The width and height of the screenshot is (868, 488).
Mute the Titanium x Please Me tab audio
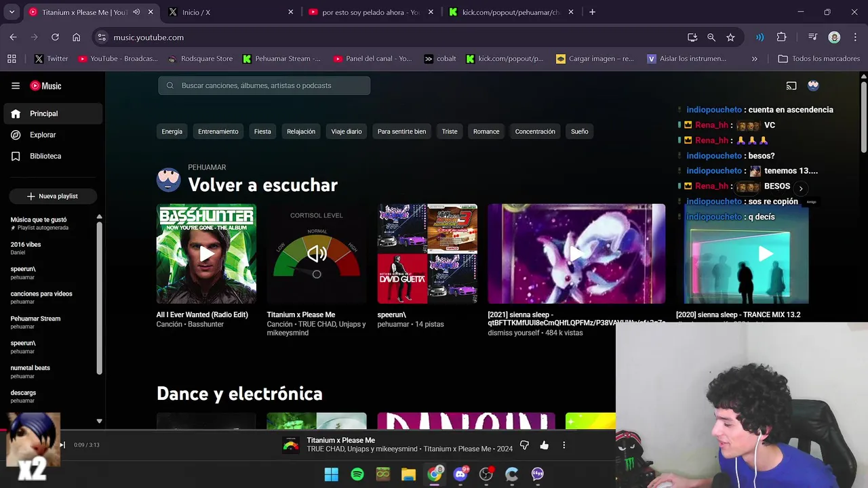pyautogui.click(x=136, y=12)
